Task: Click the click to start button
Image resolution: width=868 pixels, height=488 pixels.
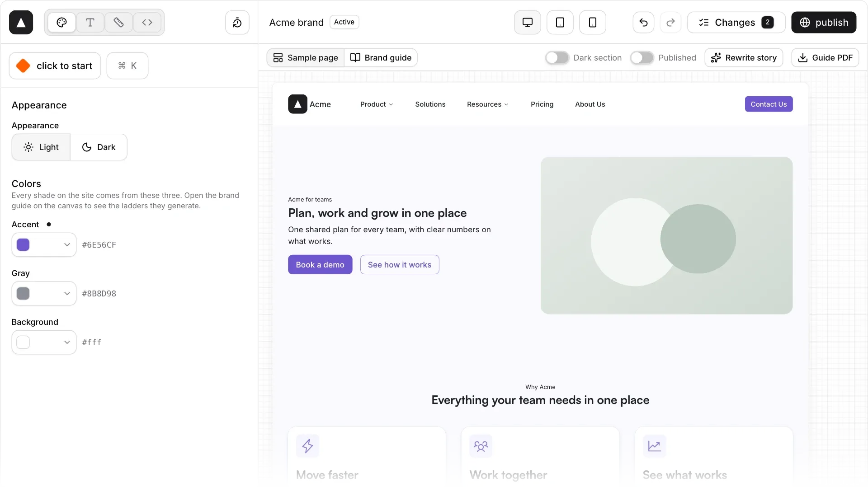Action: coord(55,66)
